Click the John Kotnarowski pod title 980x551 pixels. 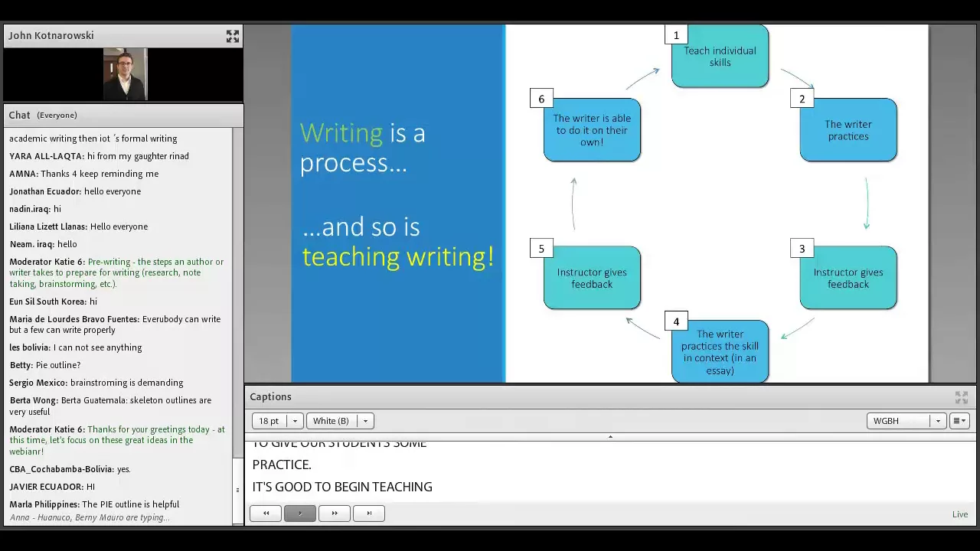point(51,36)
